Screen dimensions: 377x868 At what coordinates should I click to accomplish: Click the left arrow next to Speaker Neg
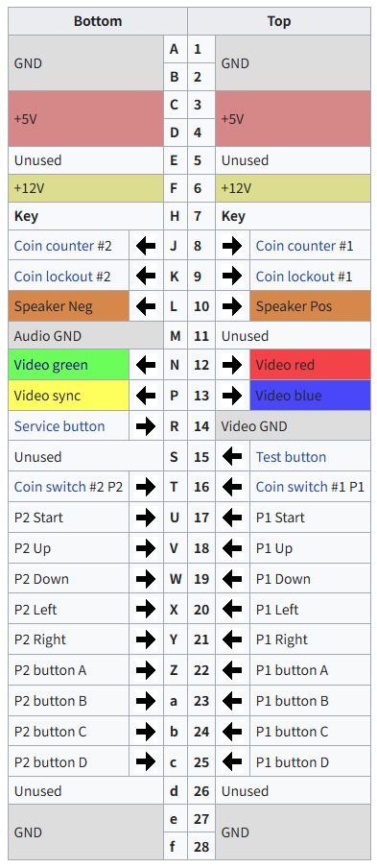pyautogui.click(x=146, y=306)
